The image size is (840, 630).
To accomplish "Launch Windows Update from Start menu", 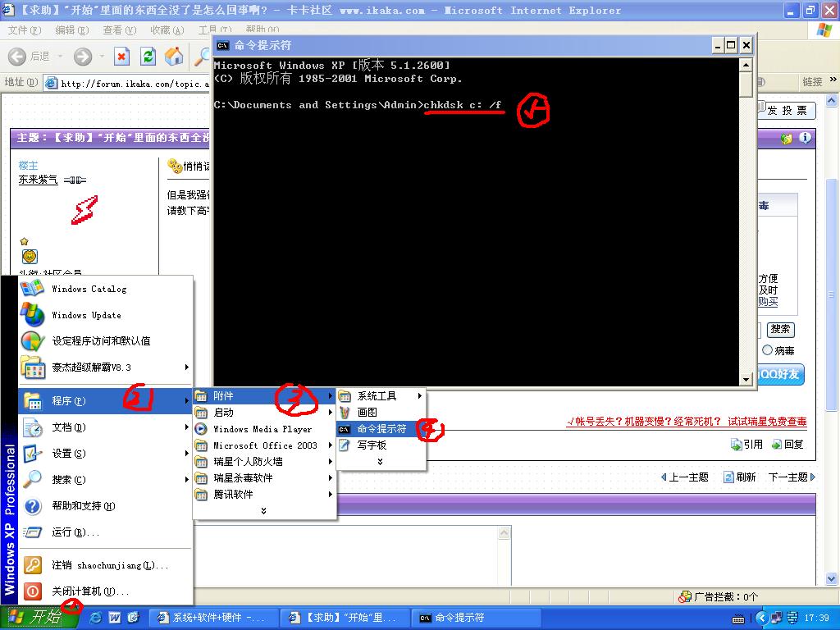I will tap(106, 315).
